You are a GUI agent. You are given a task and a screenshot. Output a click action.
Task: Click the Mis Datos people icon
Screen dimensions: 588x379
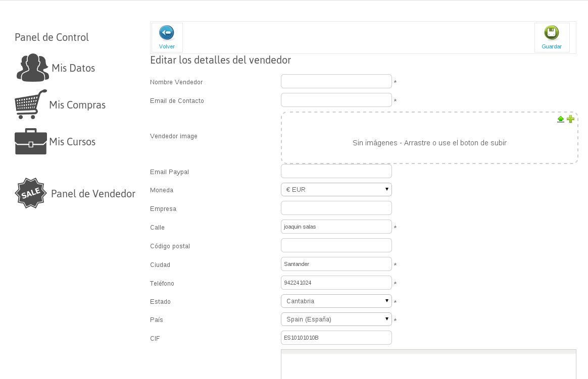pos(33,68)
